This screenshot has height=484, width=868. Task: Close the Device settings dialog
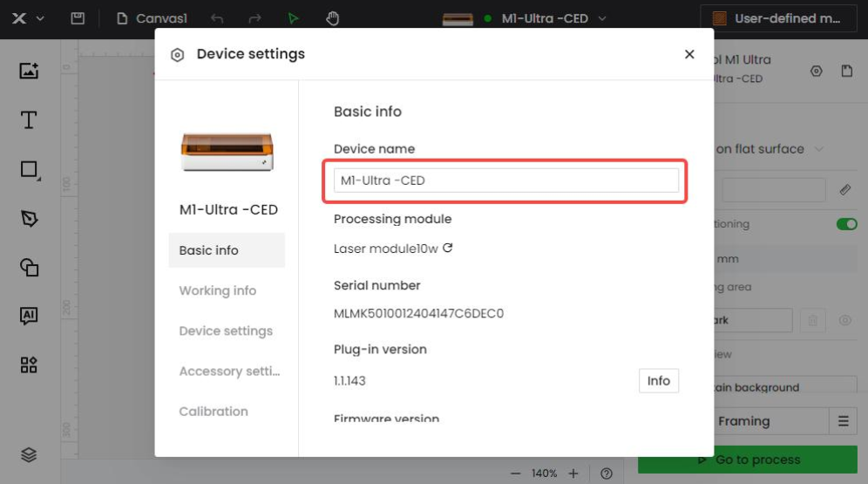click(x=689, y=54)
